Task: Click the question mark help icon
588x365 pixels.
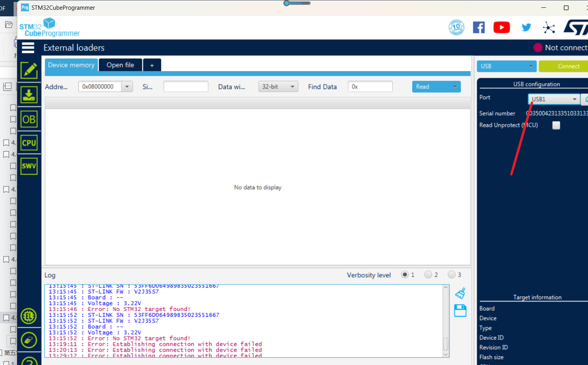Action: click(x=29, y=361)
